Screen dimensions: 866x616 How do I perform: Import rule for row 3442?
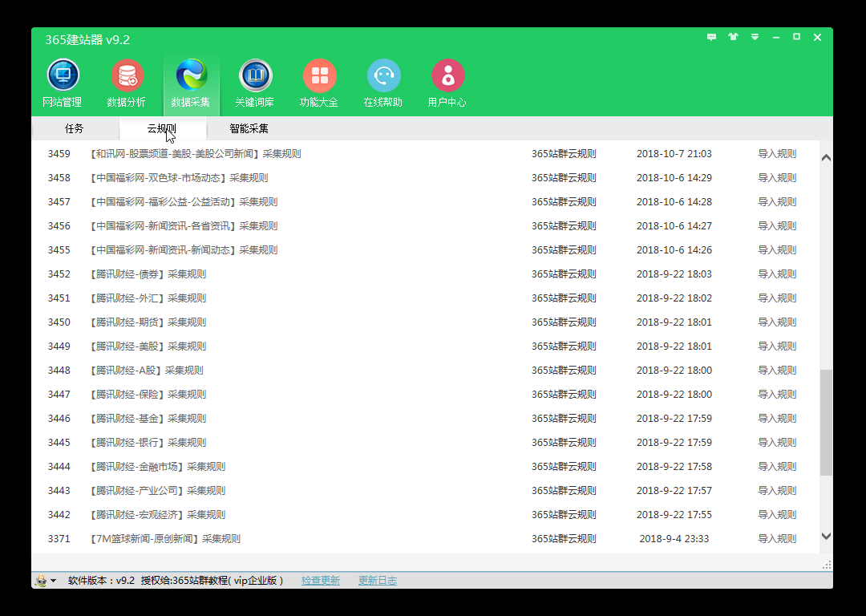pos(777,515)
